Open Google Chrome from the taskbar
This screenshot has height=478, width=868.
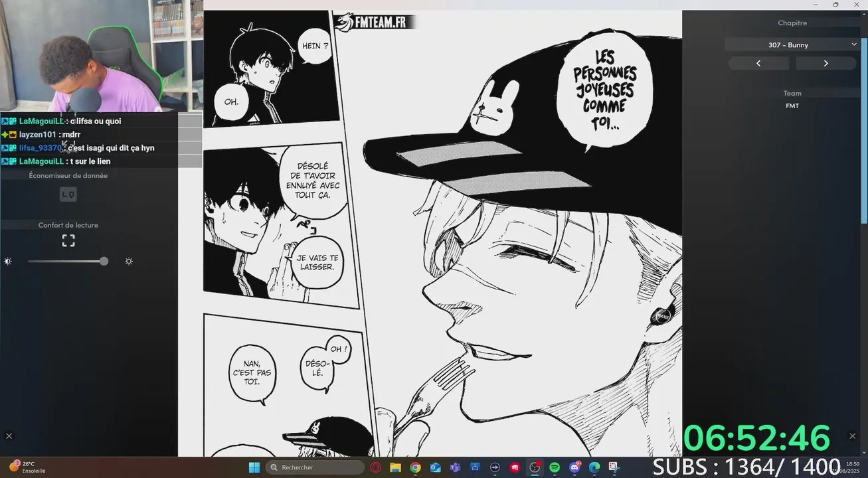point(415,467)
